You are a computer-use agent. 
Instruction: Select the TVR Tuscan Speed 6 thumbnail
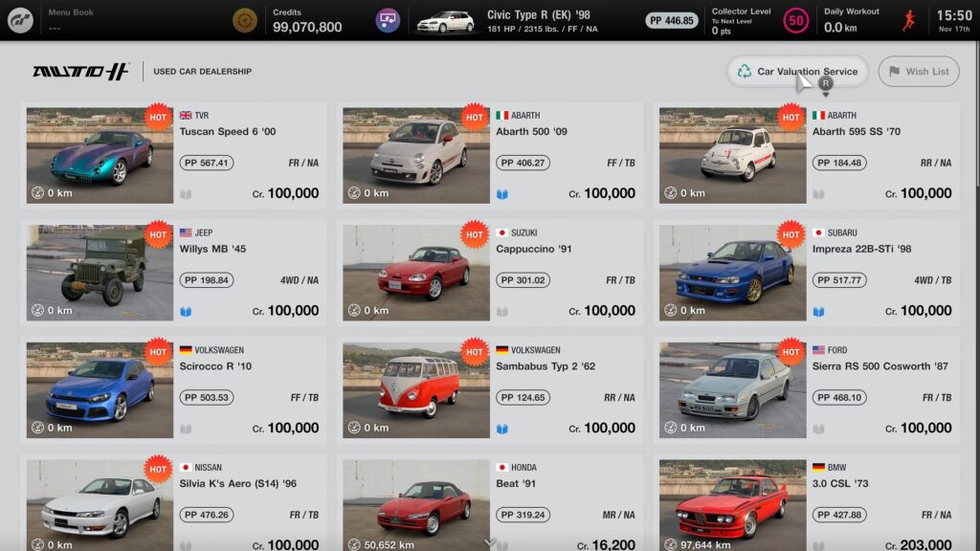(100, 156)
